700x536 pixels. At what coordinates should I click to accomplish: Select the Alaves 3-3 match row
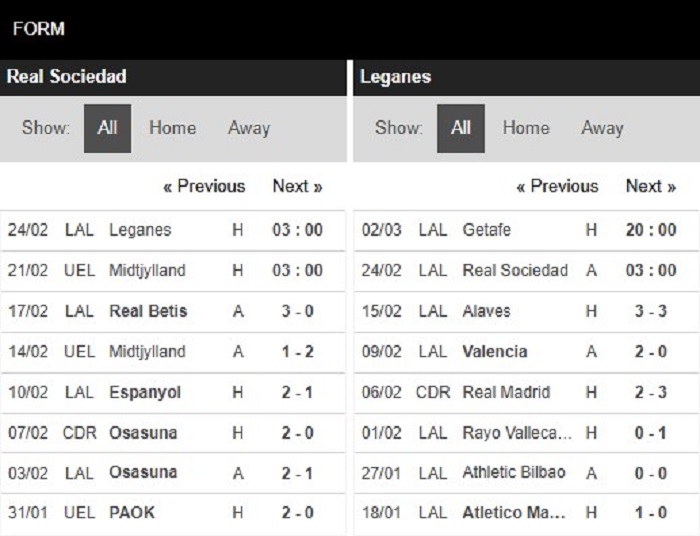click(526, 312)
